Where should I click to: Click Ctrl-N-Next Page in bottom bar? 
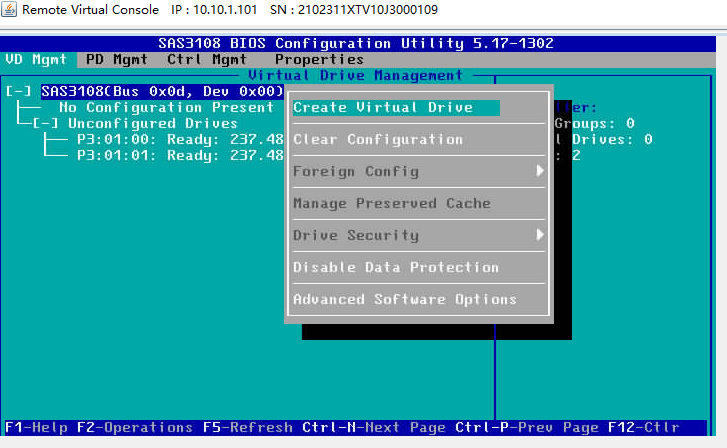tap(374, 427)
